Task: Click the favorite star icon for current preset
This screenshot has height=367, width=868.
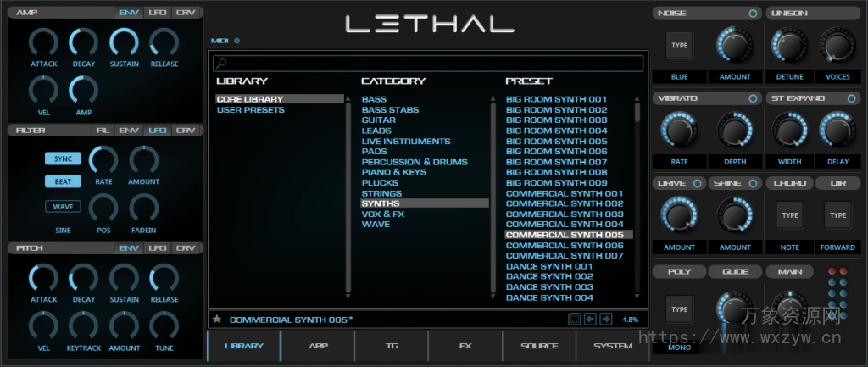Action: click(x=217, y=320)
